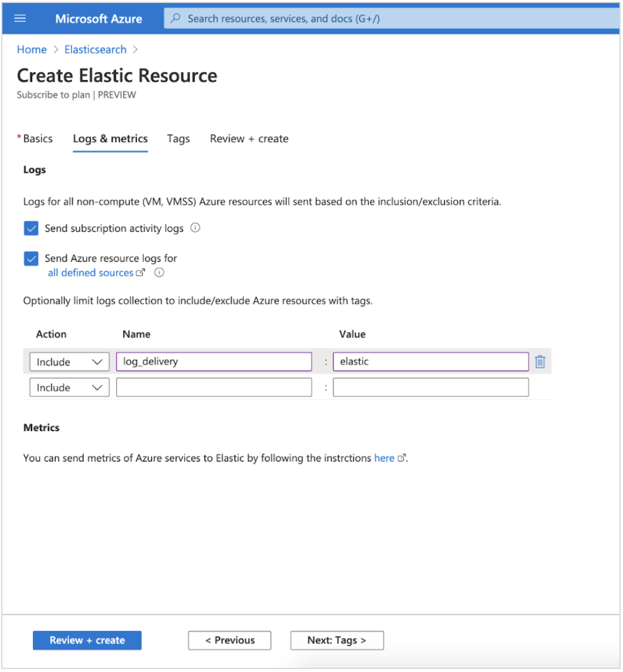The height and width of the screenshot is (672, 623).
Task: View info tooltip beside subscription activity logs
Action: (x=195, y=228)
